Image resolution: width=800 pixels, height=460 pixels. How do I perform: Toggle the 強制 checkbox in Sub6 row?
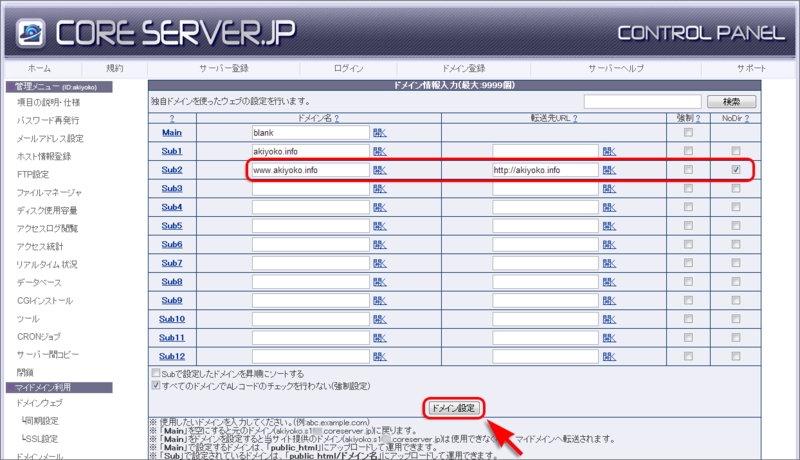point(688,244)
